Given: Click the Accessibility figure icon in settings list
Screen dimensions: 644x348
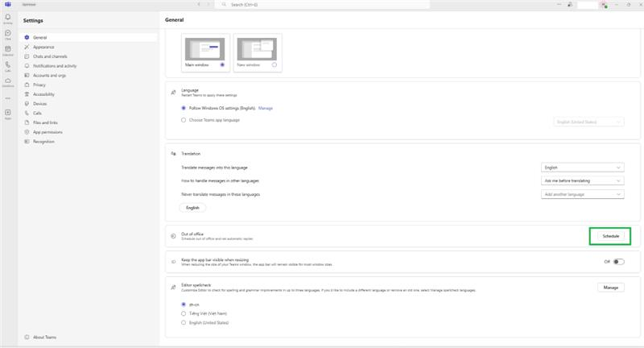Looking at the screenshot, I should click(x=27, y=94).
